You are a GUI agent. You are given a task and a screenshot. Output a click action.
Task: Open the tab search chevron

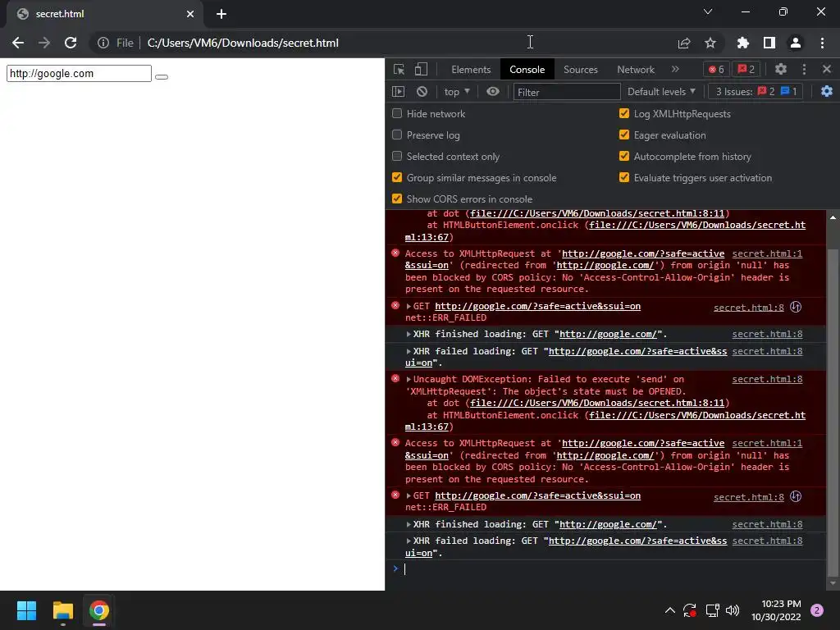pos(708,11)
